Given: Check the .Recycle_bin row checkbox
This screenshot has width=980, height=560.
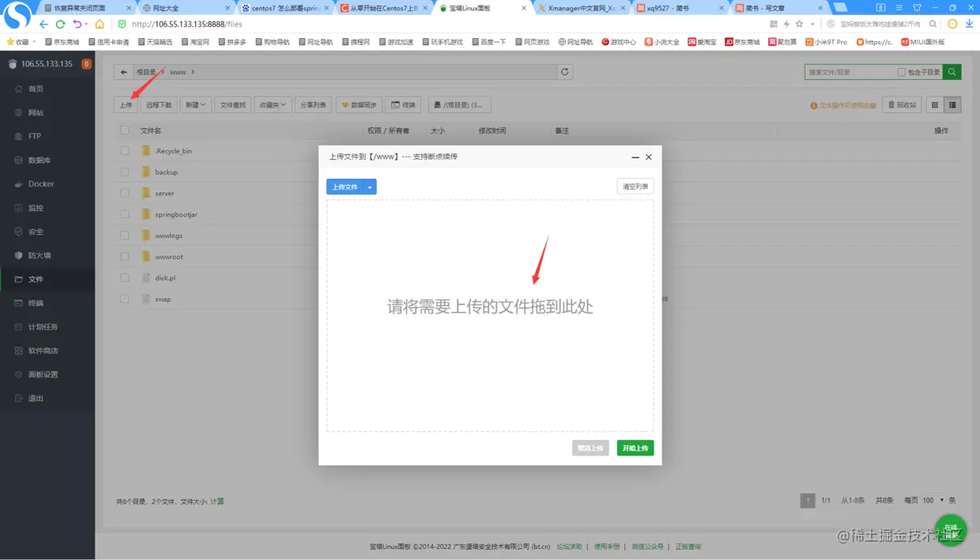Looking at the screenshot, I should click(x=125, y=150).
